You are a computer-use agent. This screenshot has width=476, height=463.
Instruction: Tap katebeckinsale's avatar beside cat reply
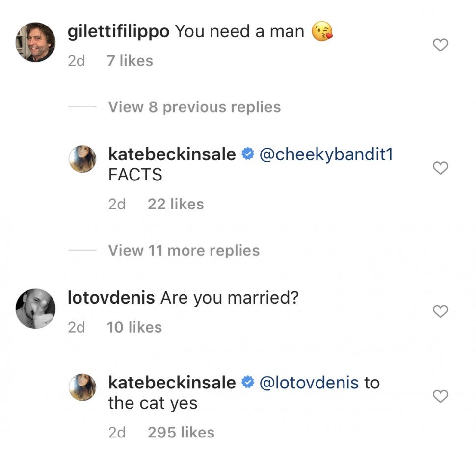click(x=82, y=387)
